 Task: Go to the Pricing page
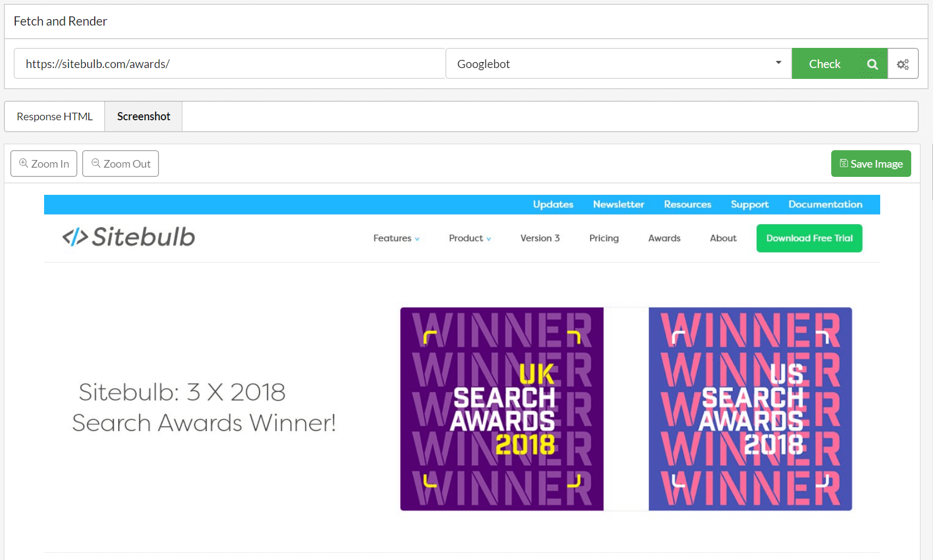pos(604,238)
